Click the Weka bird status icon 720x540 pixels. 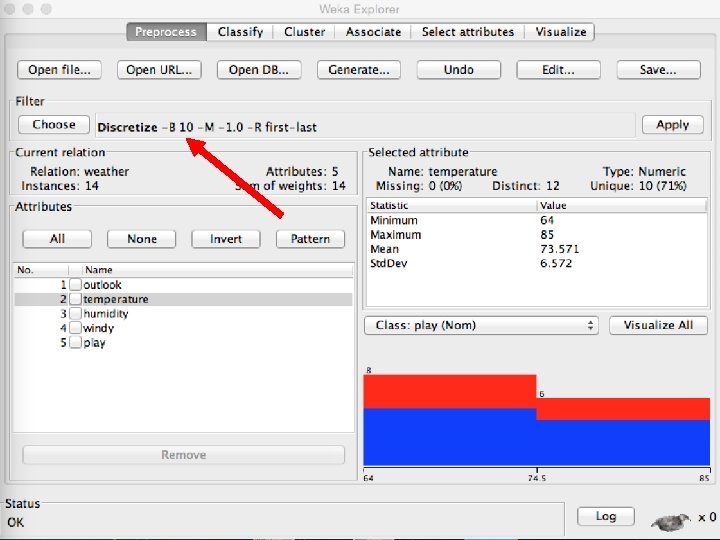pyautogui.click(x=671, y=521)
